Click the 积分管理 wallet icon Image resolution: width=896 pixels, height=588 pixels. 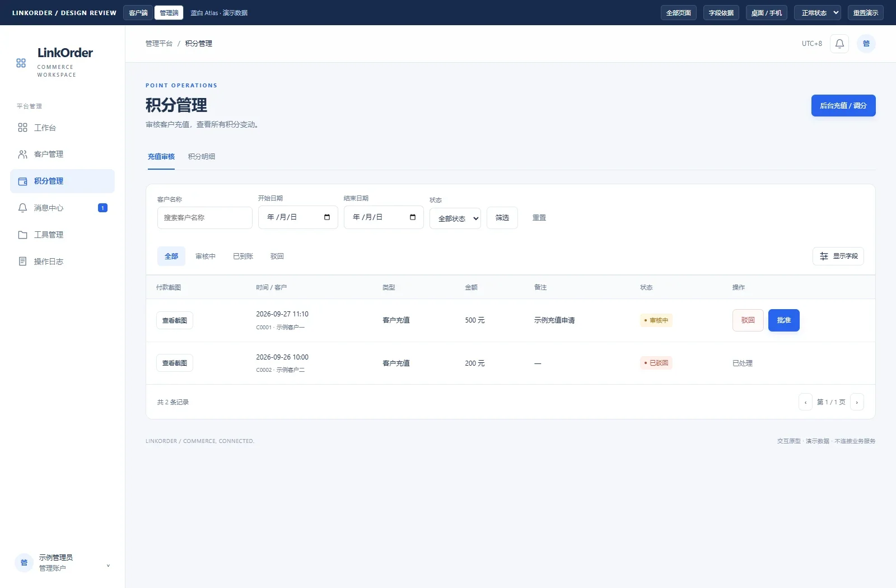22,181
